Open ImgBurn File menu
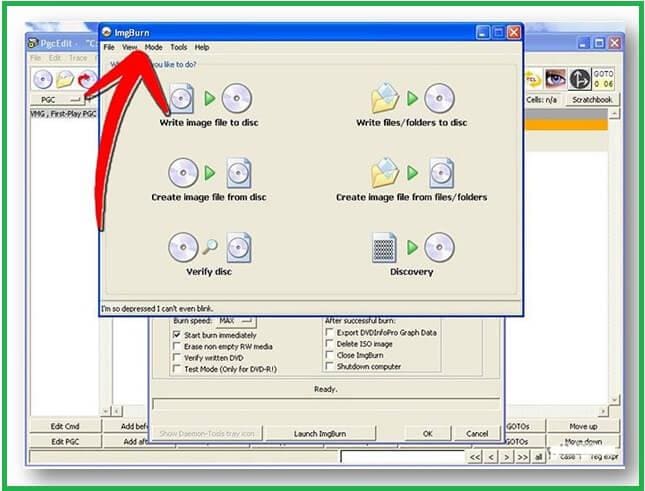 pos(109,47)
